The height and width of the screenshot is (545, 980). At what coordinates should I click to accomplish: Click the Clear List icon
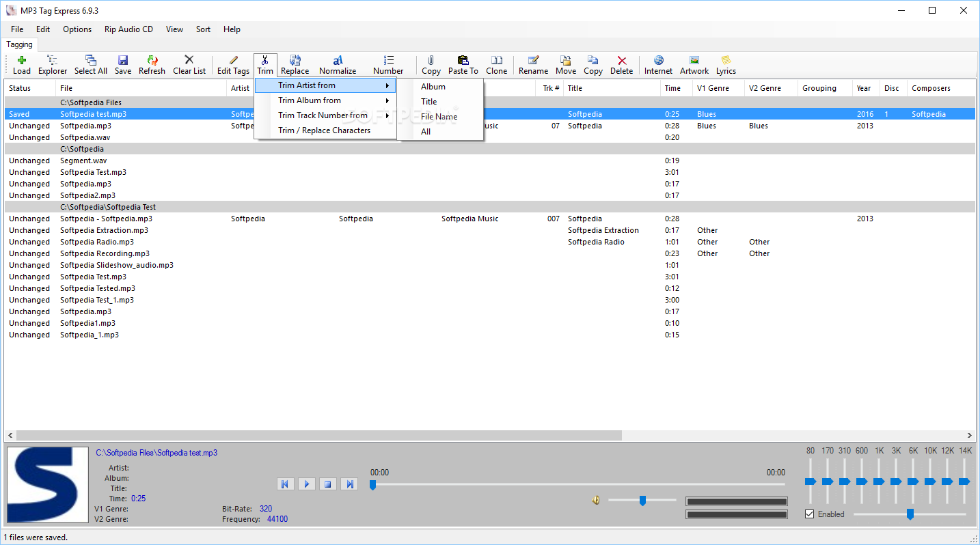189,65
